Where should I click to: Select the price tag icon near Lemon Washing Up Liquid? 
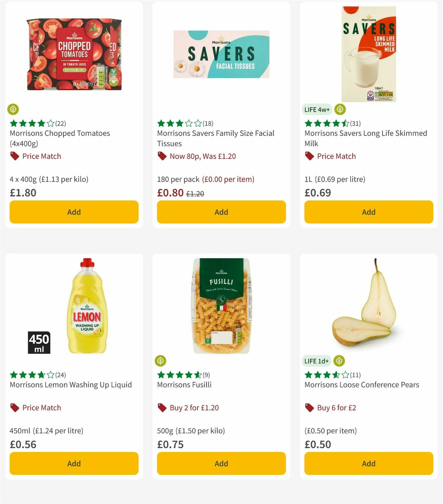pyautogui.click(x=14, y=408)
